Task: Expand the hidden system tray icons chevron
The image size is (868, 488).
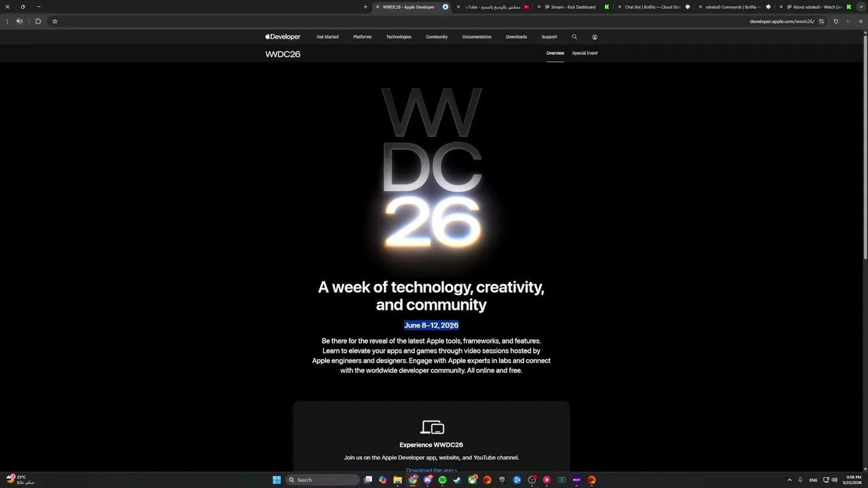Action: tap(789, 480)
